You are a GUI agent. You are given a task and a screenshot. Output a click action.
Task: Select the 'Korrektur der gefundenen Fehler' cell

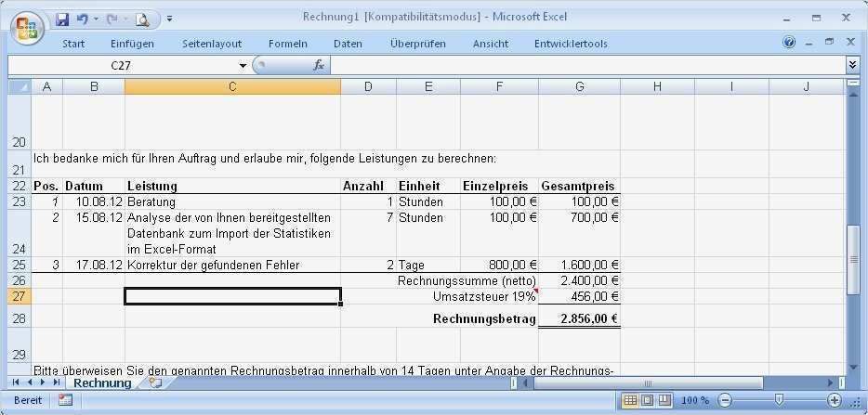point(232,265)
